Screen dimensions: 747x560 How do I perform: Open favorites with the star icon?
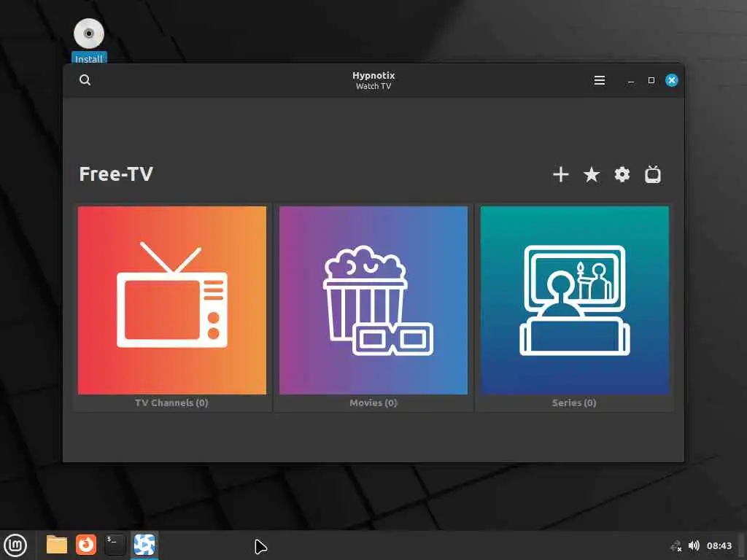pyautogui.click(x=591, y=174)
